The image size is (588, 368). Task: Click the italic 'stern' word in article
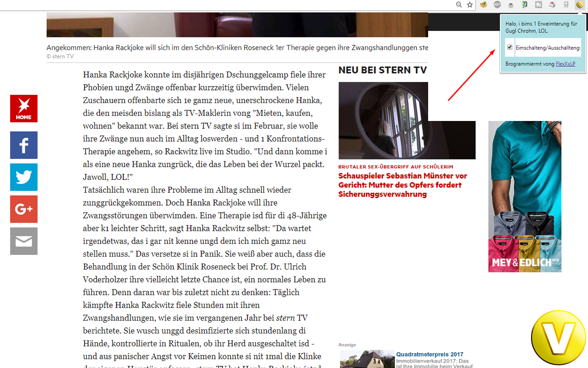(286, 318)
